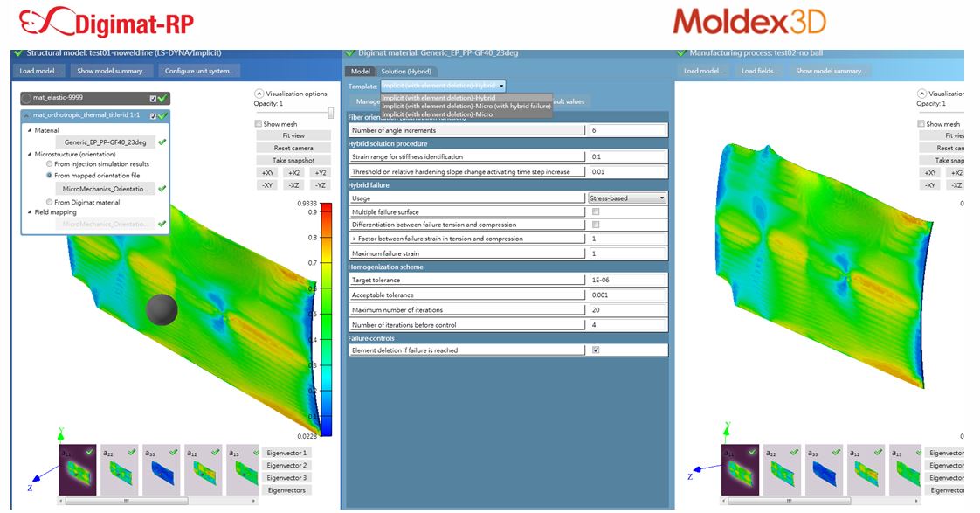Open Configure unit system
Screen dimensions: 980x513
tap(199, 71)
